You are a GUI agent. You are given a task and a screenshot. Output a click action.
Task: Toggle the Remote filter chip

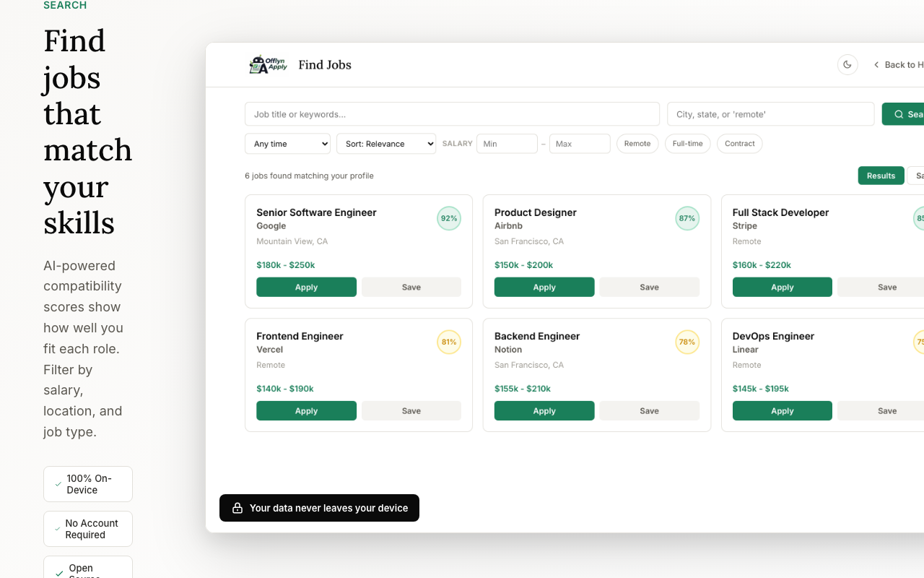coord(637,144)
